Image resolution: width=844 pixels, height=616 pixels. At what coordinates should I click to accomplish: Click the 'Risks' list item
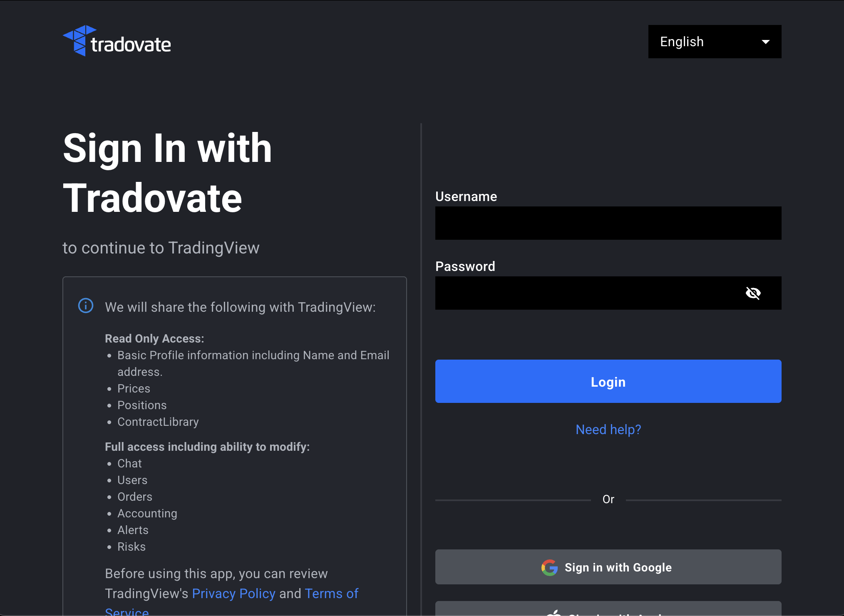(132, 547)
